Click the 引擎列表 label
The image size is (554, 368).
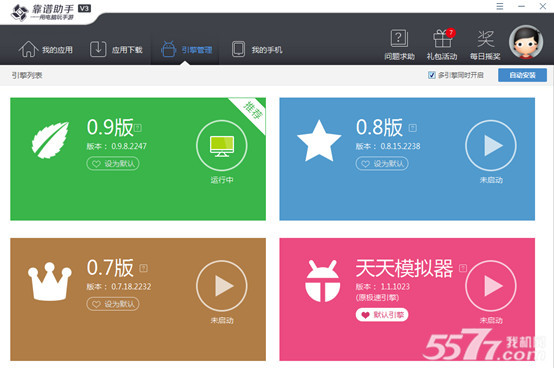click(27, 75)
